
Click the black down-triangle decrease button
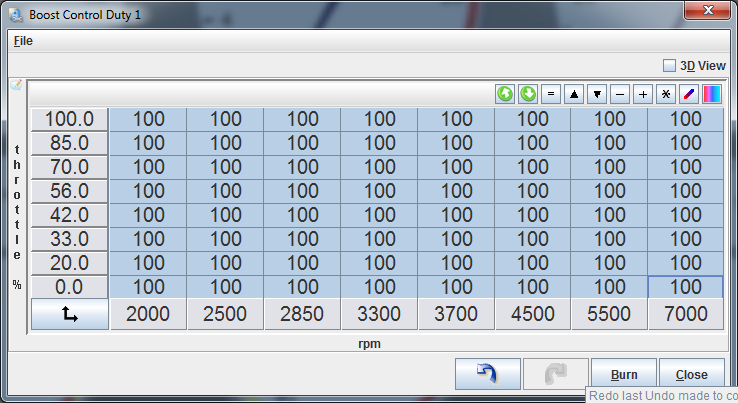pyautogui.click(x=597, y=94)
